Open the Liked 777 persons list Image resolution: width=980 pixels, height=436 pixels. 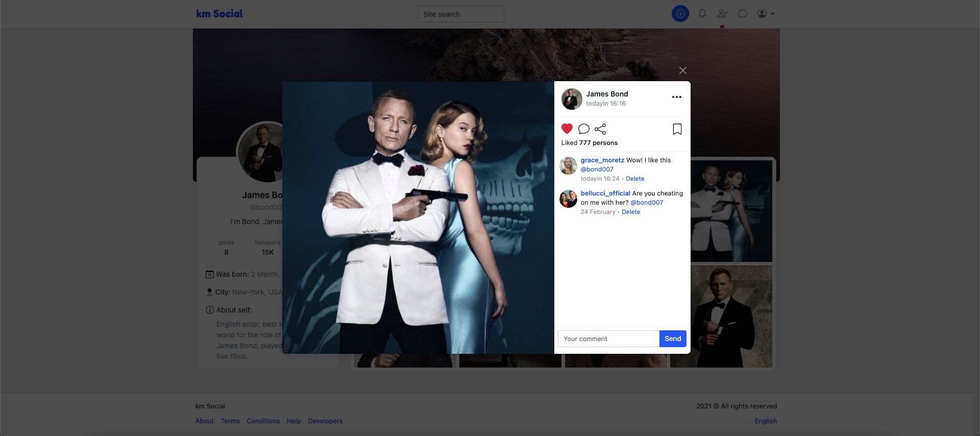coord(590,143)
